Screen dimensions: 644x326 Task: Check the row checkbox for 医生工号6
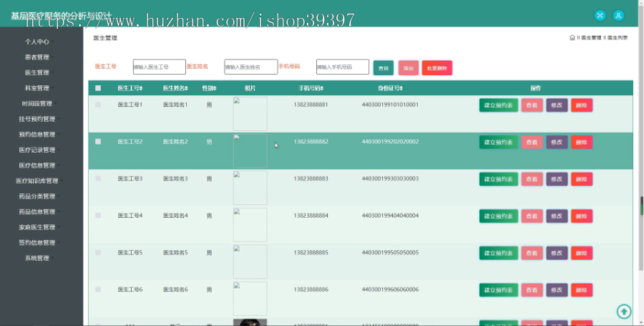tap(98, 289)
